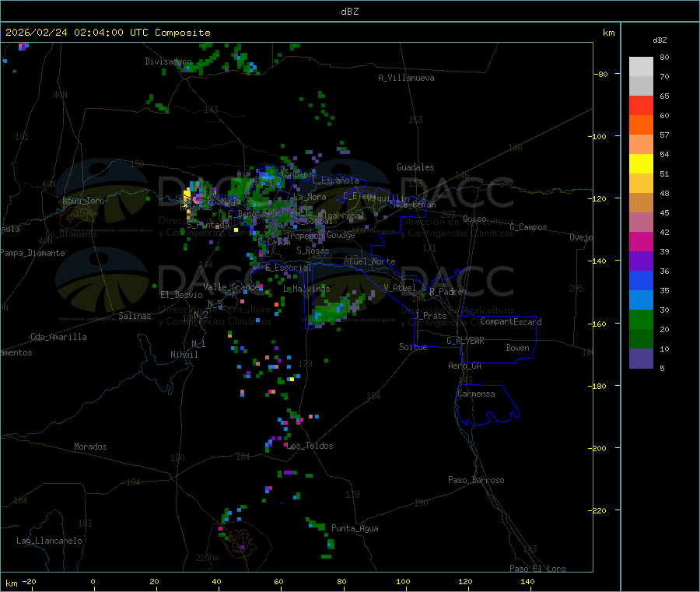Click the Nihuil map label
The height and width of the screenshot is (592, 700).
(x=184, y=355)
